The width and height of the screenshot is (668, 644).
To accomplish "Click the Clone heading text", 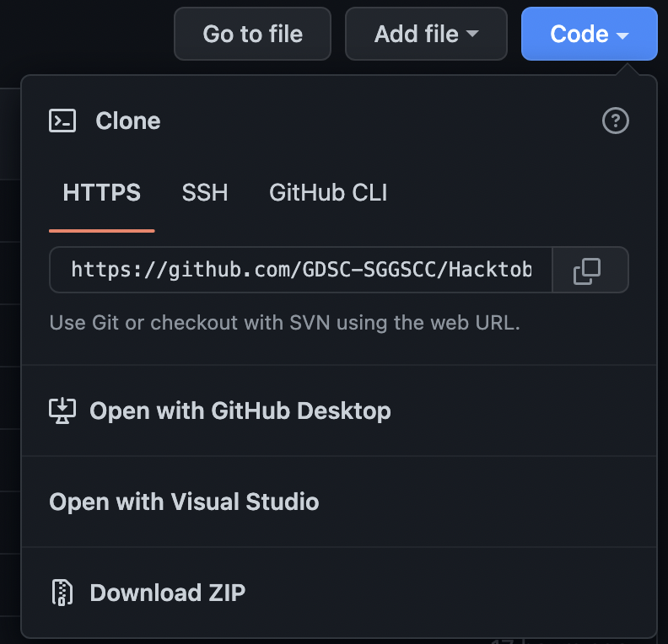I will point(128,121).
